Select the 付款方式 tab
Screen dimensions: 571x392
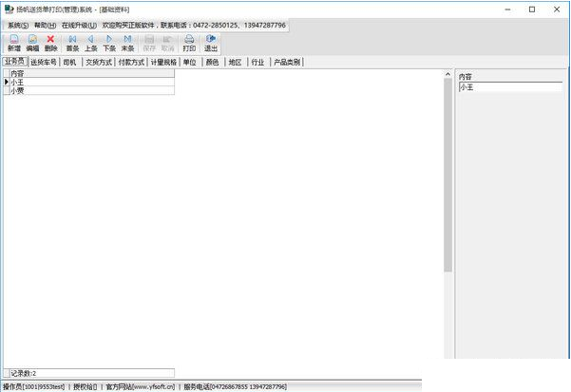click(131, 62)
